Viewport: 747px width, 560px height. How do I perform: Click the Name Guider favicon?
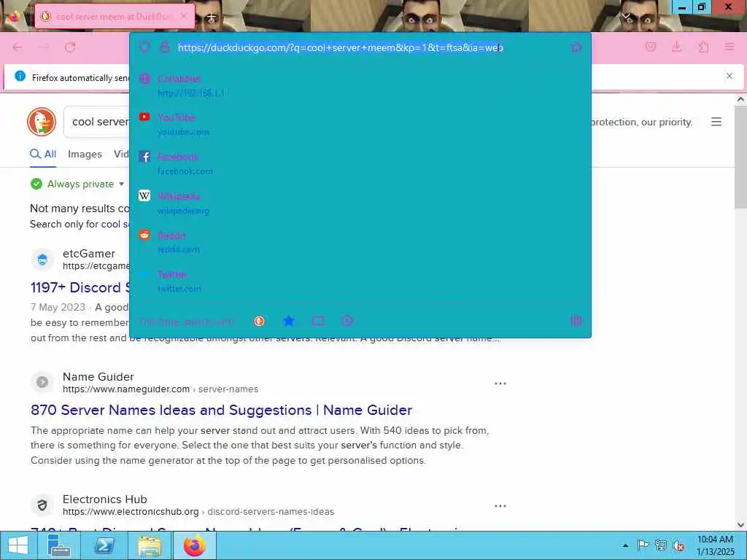[x=42, y=382]
